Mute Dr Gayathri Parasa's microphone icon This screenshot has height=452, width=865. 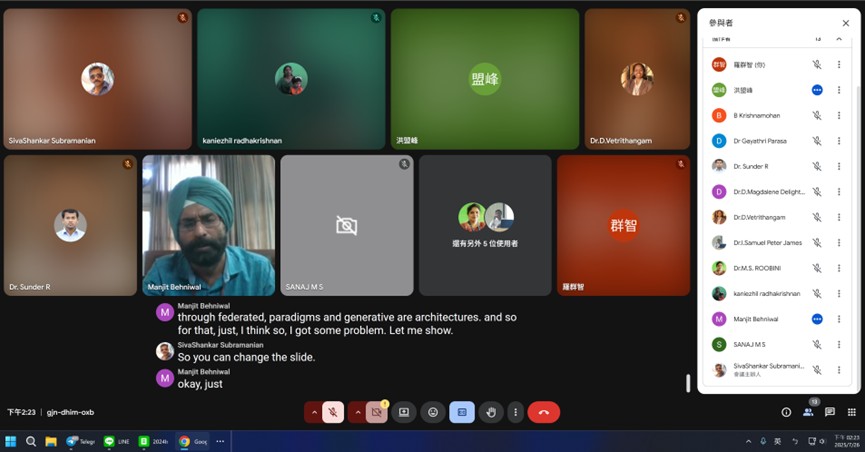817,141
